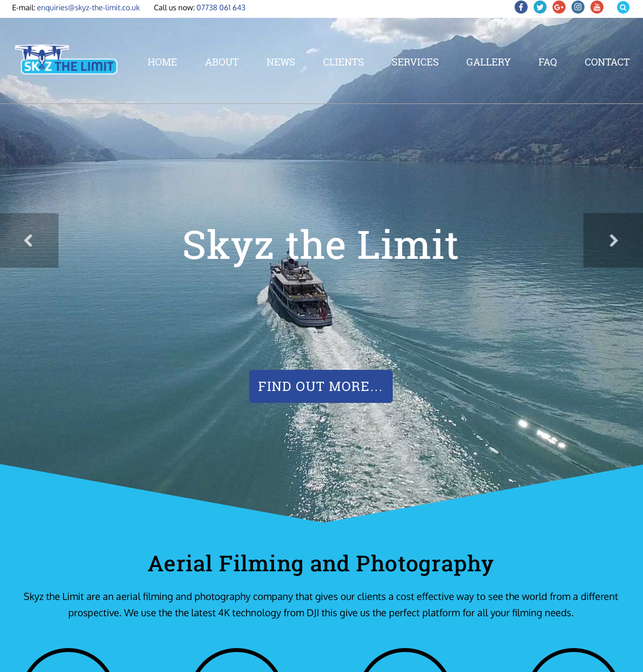
Task: Visit the Gallery page
Action: [489, 62]
